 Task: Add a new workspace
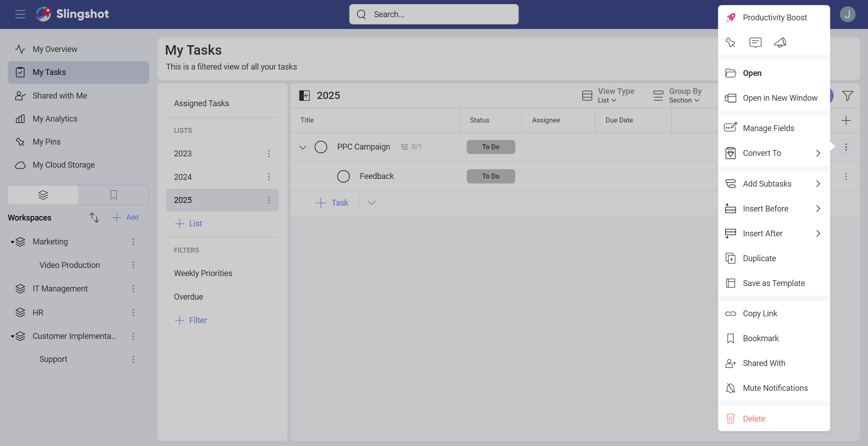pos(125,217)
